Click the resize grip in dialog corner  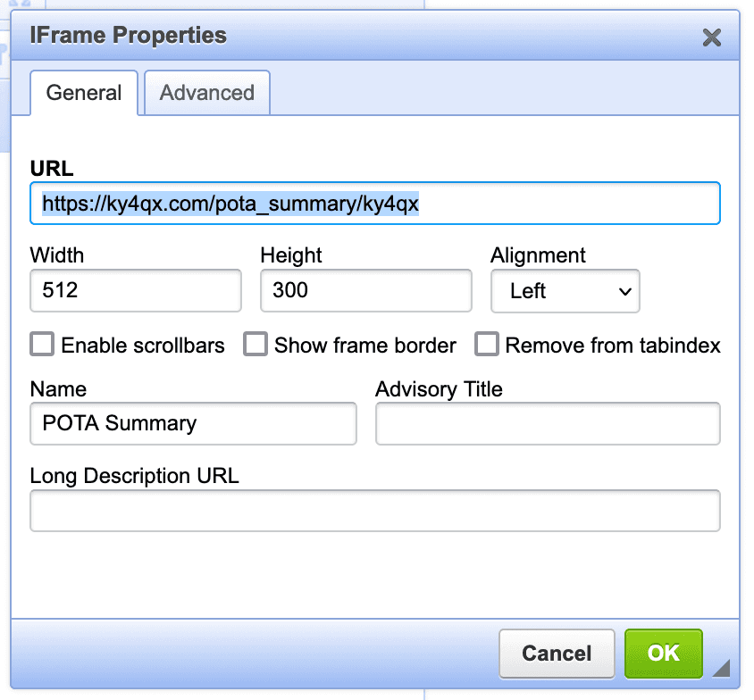point(721,668)
